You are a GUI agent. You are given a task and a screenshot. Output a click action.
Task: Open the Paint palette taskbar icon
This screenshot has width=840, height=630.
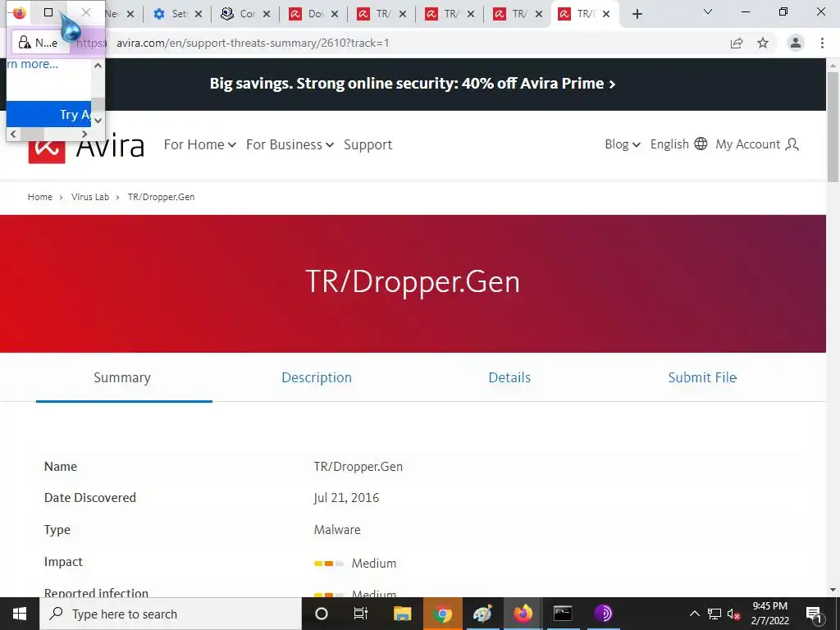(x=482, y=614)
